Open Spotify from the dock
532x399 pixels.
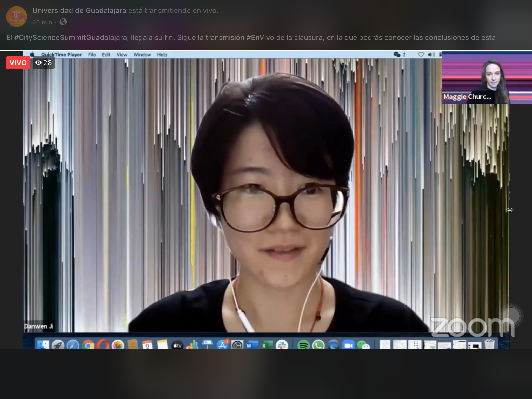[303, 345]
